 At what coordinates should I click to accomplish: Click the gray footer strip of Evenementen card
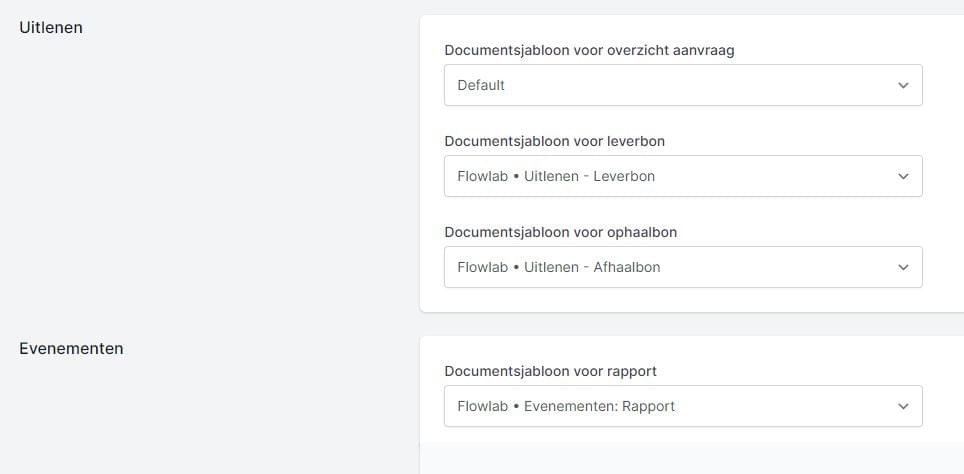coord(692,458)
